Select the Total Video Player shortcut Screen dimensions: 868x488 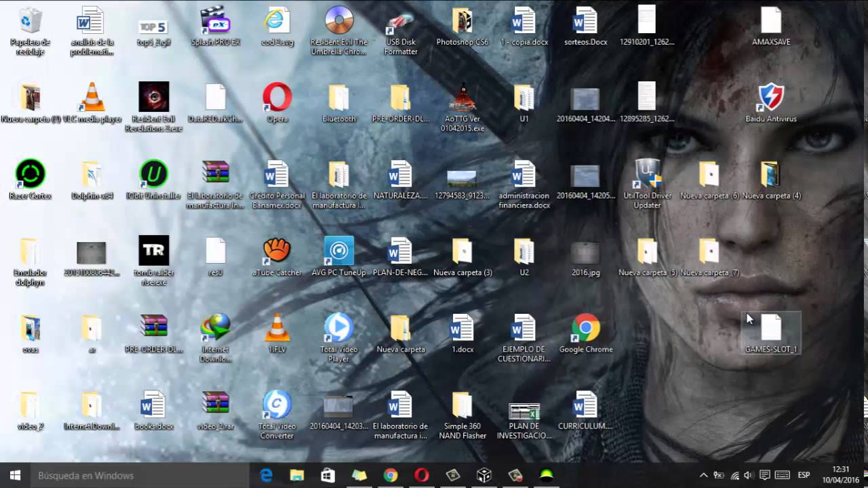(339, 338)
